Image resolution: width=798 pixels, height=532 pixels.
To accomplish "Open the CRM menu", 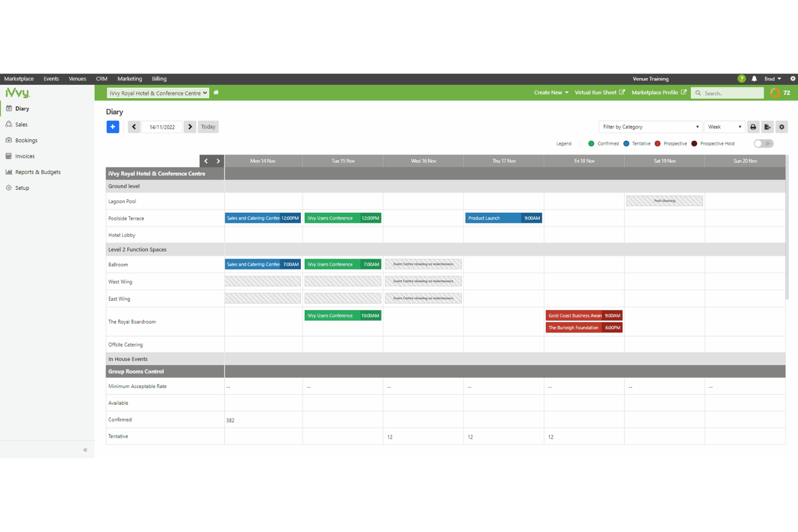I will coord(102,79).
